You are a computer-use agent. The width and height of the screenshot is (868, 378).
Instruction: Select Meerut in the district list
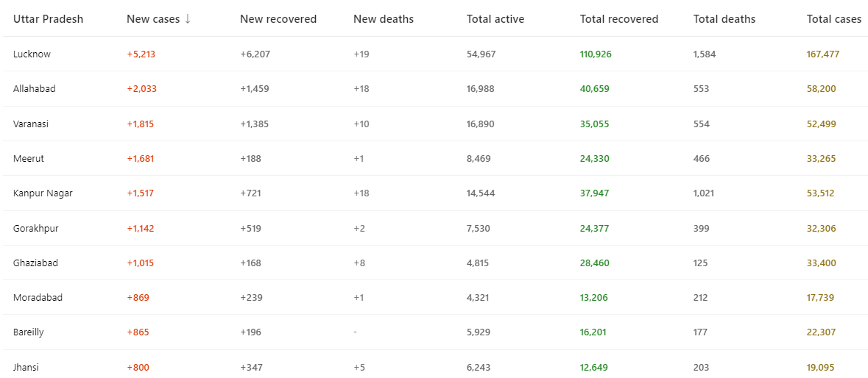click(x=29, y=158)
